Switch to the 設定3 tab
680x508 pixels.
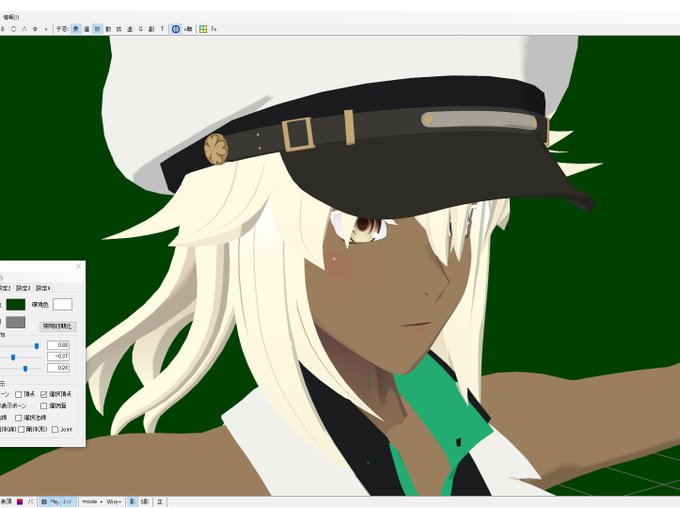pyautogui.click(x=23, y=288)
